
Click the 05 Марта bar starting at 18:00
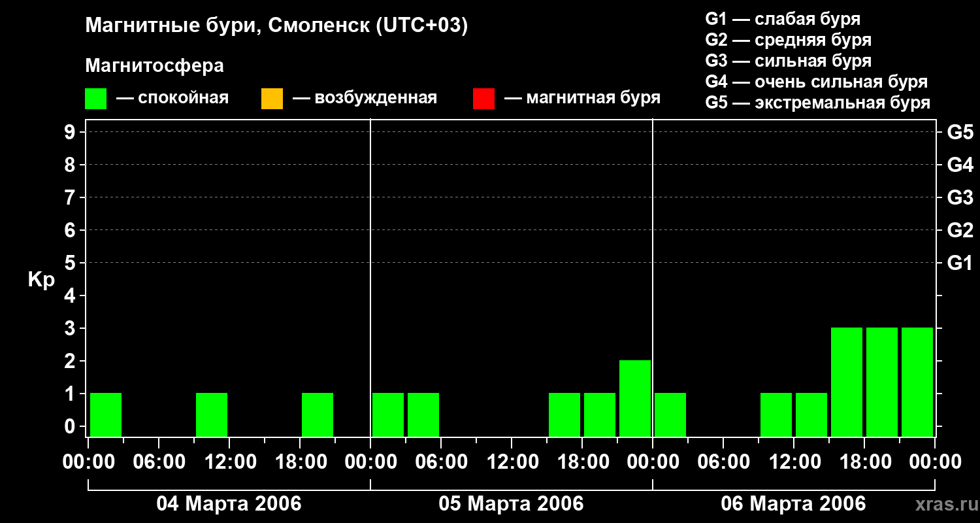click(600, 414)
